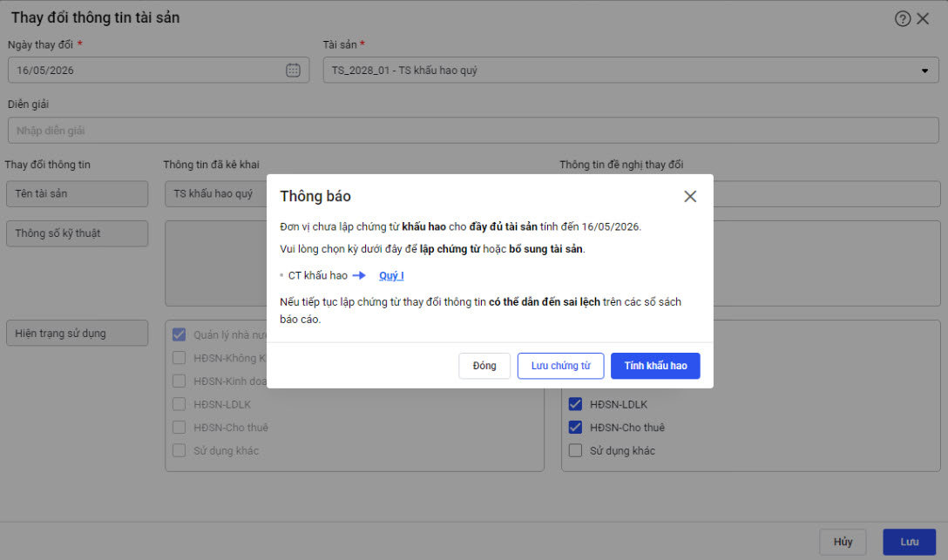Uncheck the HĐSN-LDLK checkbox on right
Image resolution: width=948 pixels, height=560 pixels.
click(x=575, y=404)
